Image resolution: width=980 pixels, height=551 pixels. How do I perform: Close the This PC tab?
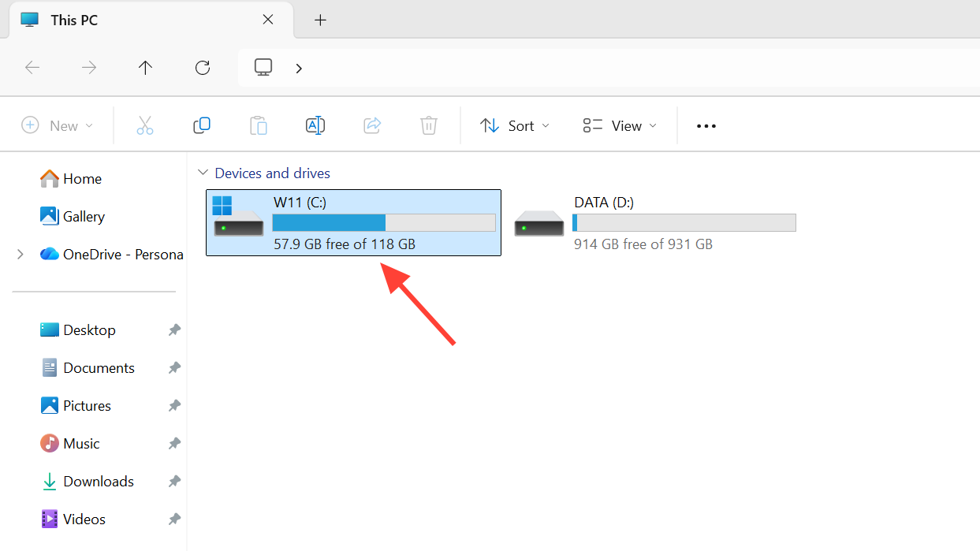click(268, 20)
